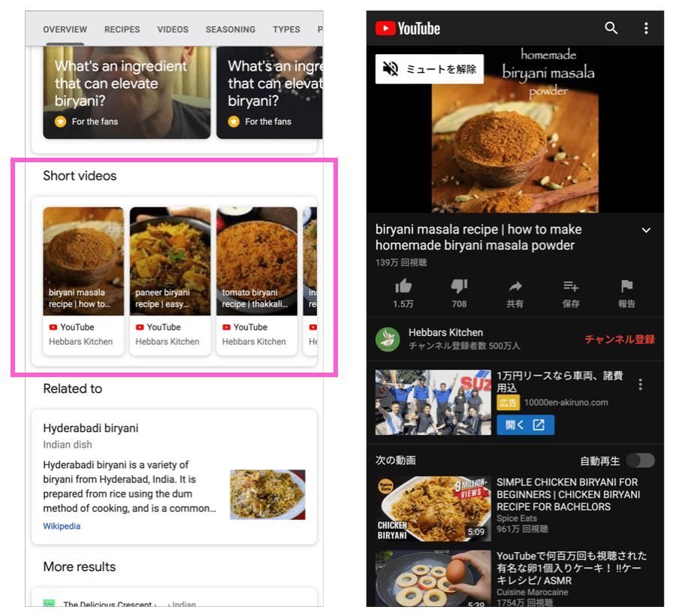
Task: Switch to the VIDEOS tab
Action: coord(173,29)
